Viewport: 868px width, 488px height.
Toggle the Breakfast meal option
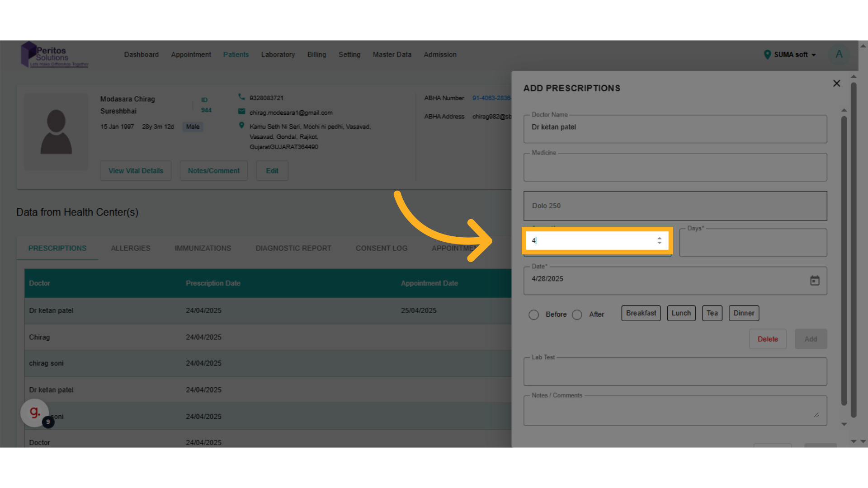coord(641,313)
